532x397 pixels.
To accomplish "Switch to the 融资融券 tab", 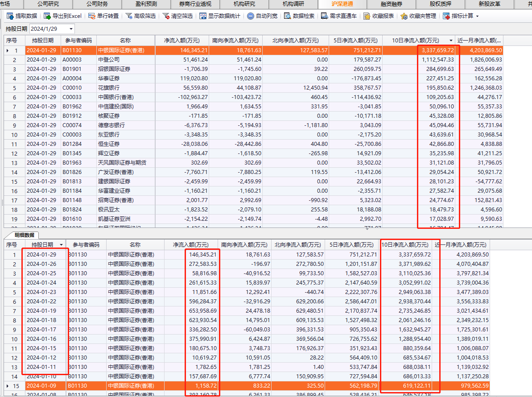I will point(392,4).
